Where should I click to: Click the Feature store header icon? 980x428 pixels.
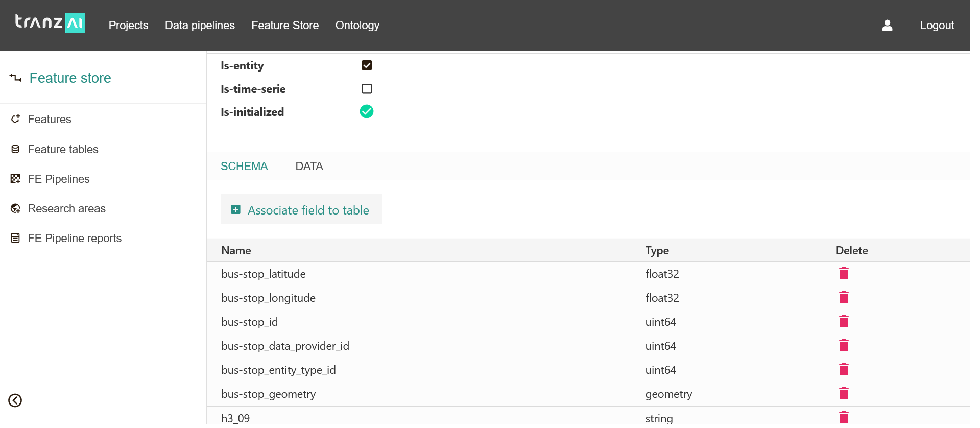coord(15,78)
